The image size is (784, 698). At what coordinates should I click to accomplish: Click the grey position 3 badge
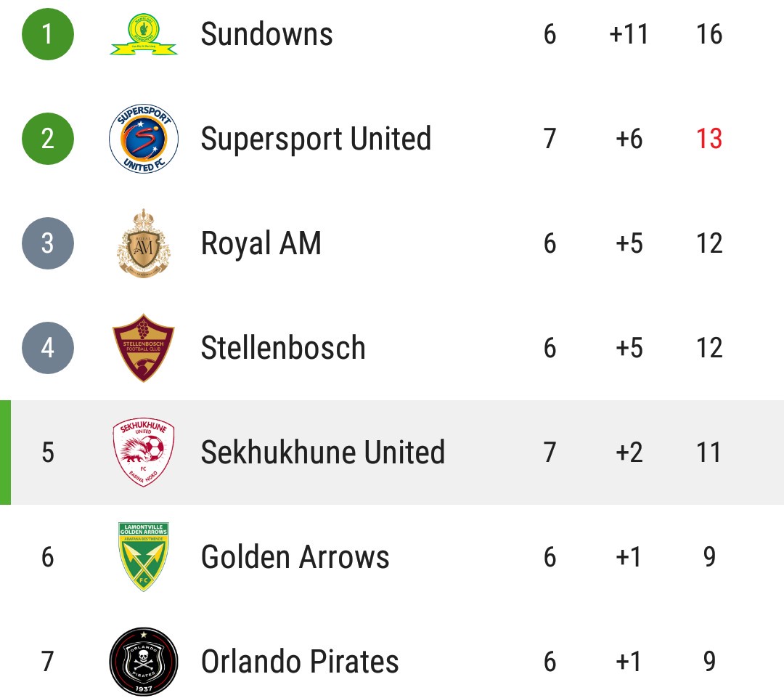click(48, 243)
